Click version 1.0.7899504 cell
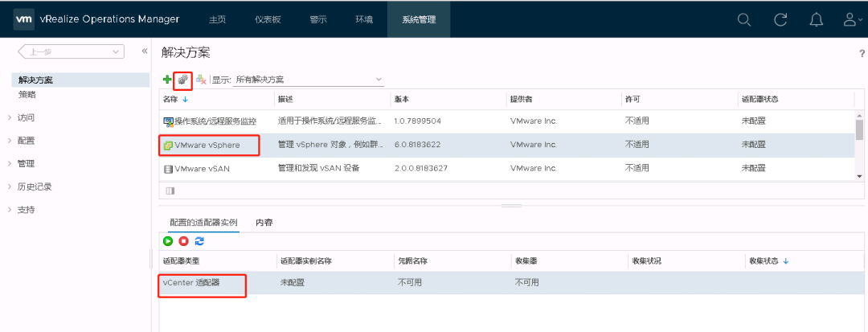Viewport: 868px width, 332px height. [x=417, y=121]
